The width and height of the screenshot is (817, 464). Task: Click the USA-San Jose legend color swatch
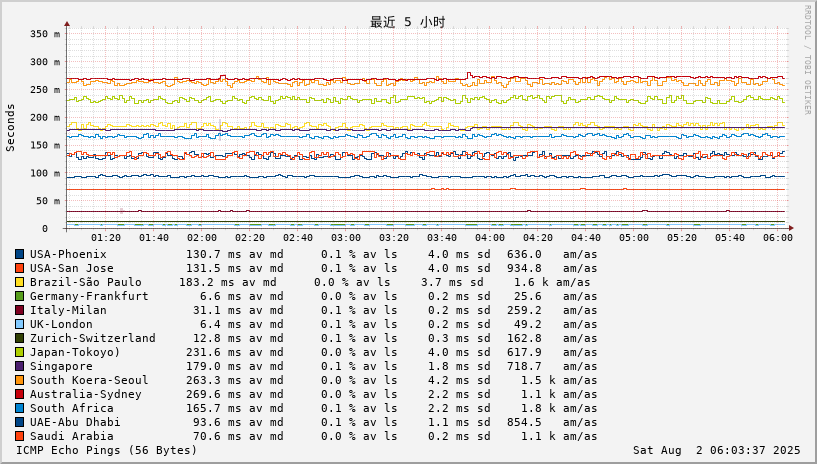click(x=19, y=268)
